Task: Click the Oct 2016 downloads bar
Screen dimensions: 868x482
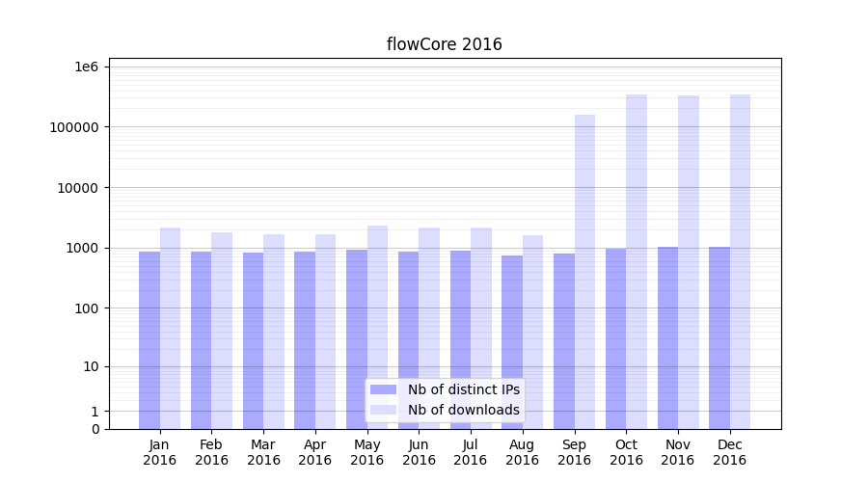Action: point(637,260)
